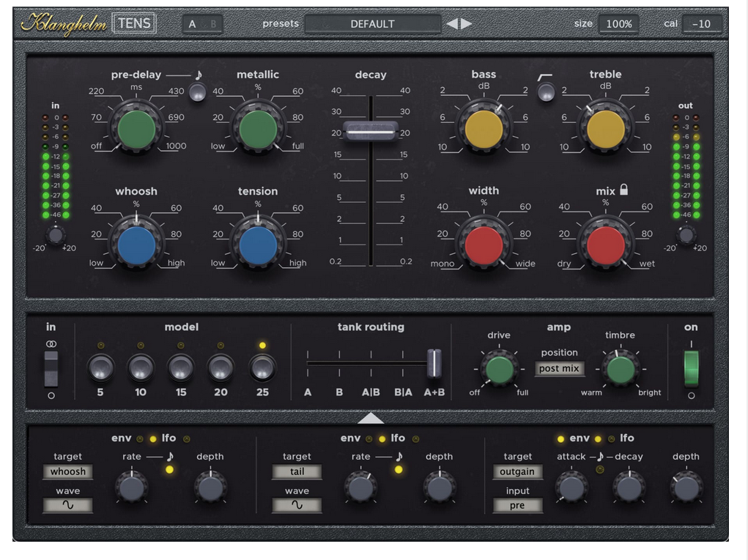Image resolution: width=748 pixels, height=560 pixels.
Task: Open the outgain target selector
Action: click(x=517, y=471)
